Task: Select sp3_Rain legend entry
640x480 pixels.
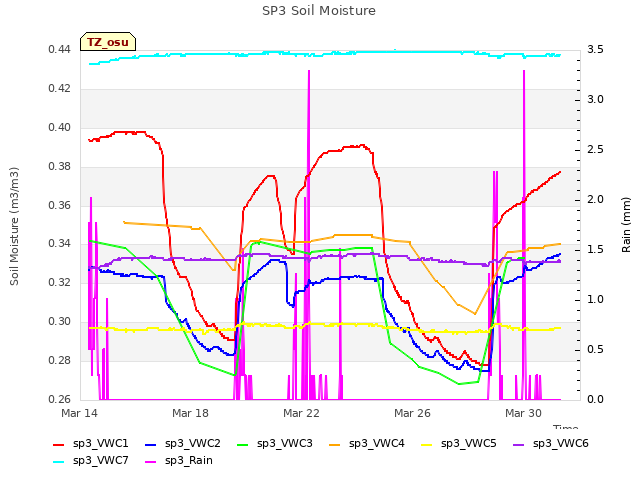Action: coord(179,461)
